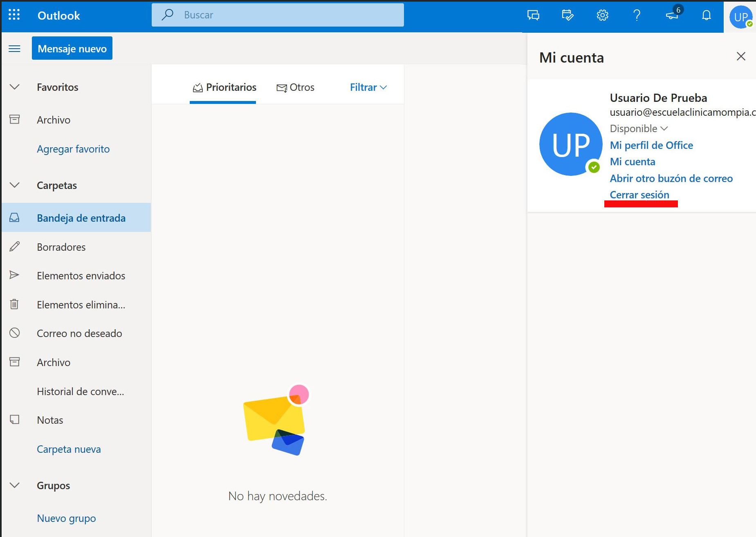Collapse the Carpetas section
The height and width of the screenshot is (537, 756).
pos(15,185)
